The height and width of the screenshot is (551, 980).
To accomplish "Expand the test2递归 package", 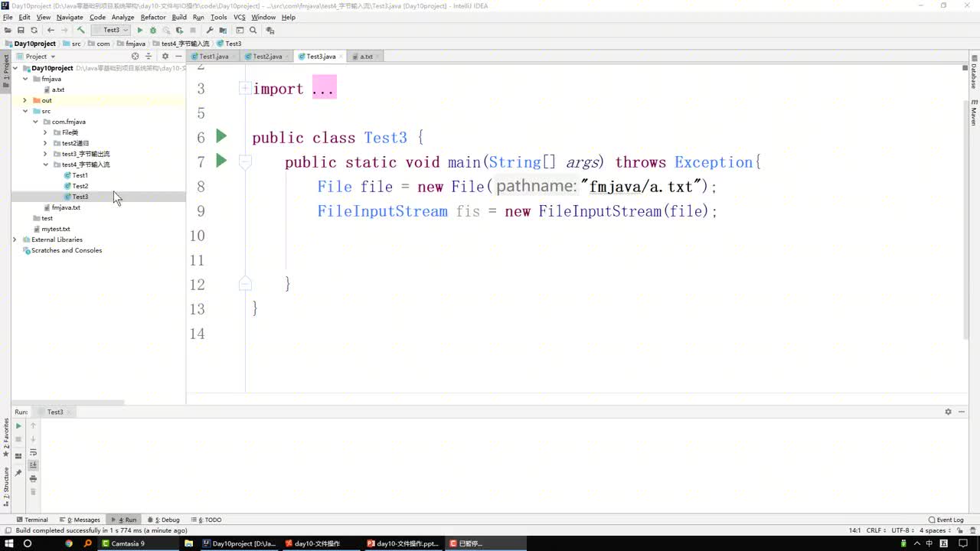I will coord(45,143).
